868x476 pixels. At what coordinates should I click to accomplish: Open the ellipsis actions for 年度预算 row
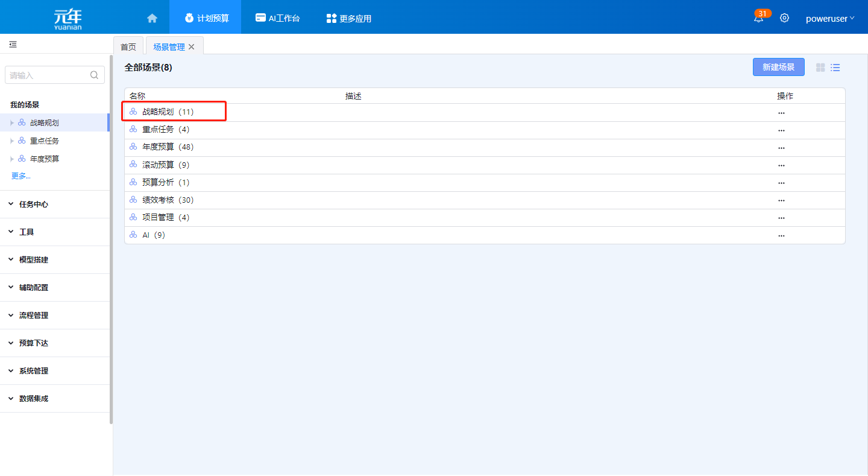781,148
